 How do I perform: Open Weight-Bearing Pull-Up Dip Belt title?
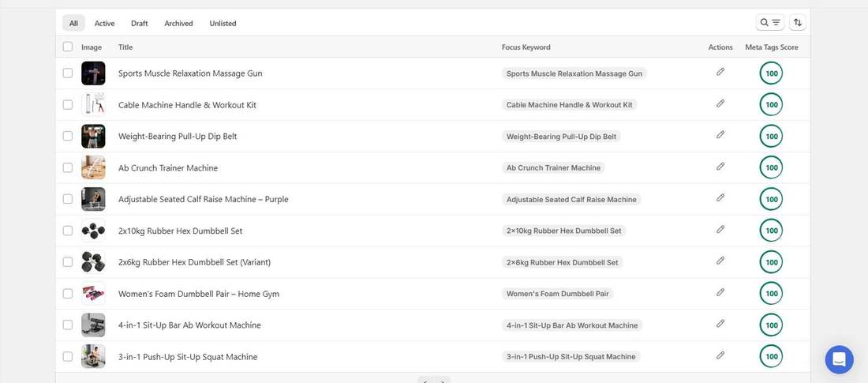tap(178, 137)
